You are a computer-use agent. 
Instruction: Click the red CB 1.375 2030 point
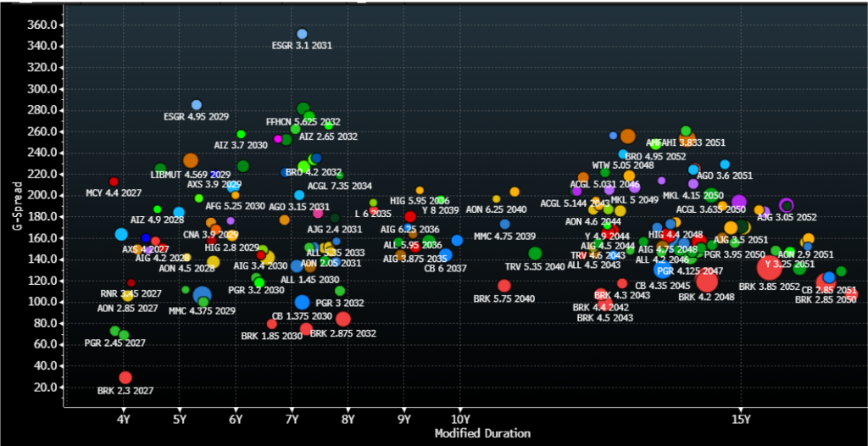tap(272, 324)
